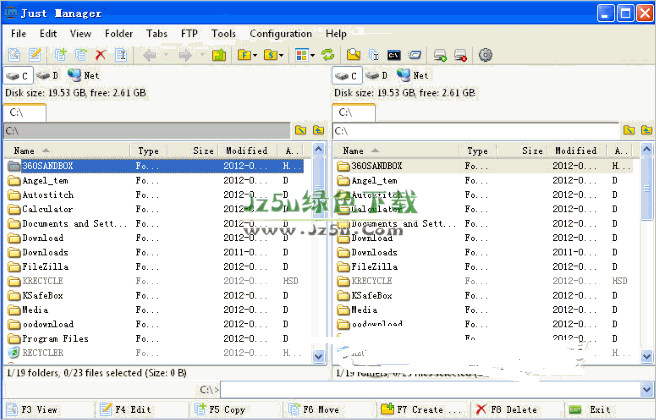Open the Tabs menu
The height and width of the screenshot is (420, 656).
tap(157, 33)
